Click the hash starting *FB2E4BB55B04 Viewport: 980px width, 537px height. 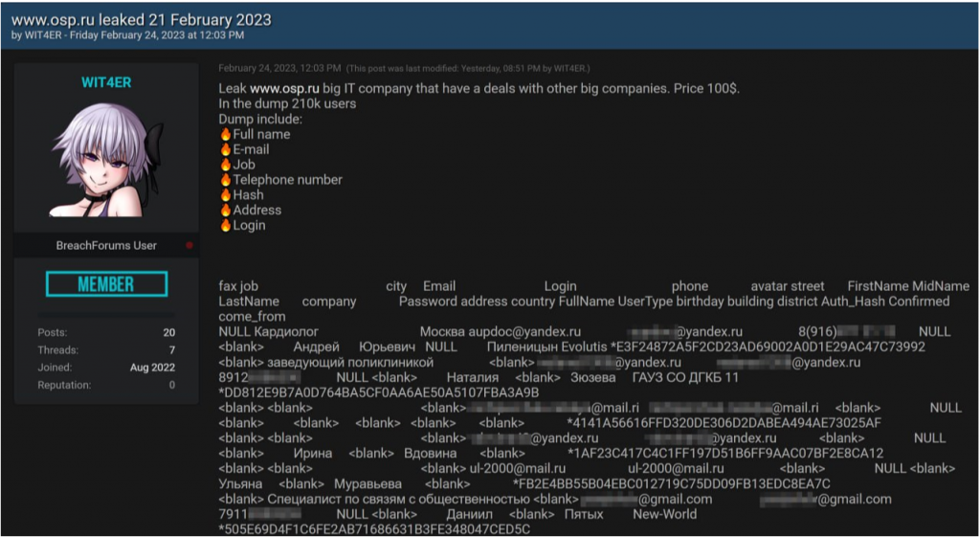(671, 483)
